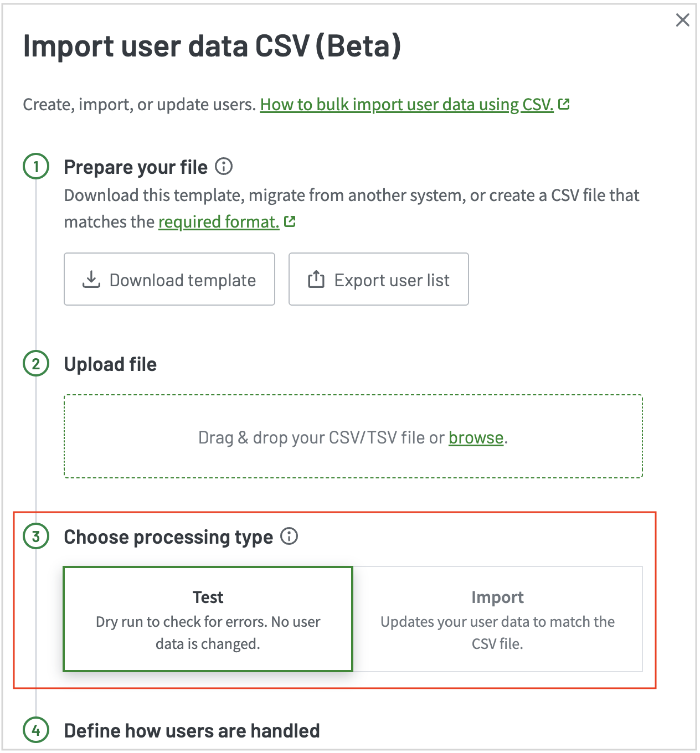Select the Import processing type

(497, 618)
